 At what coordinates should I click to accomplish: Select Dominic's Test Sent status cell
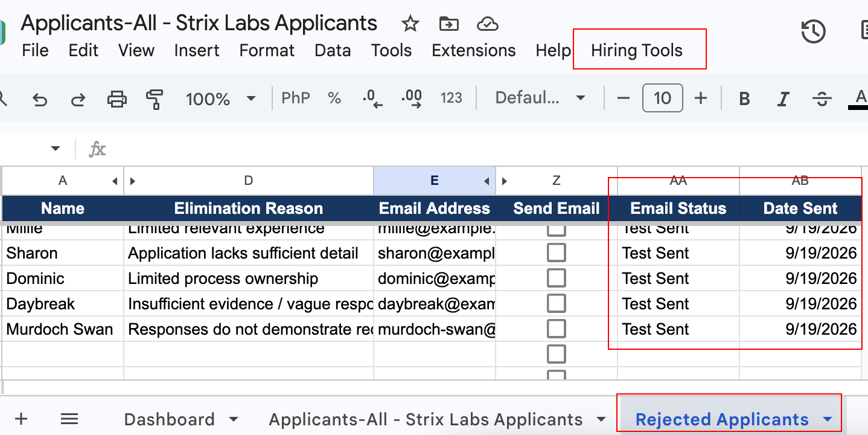[x=678, y=279]
